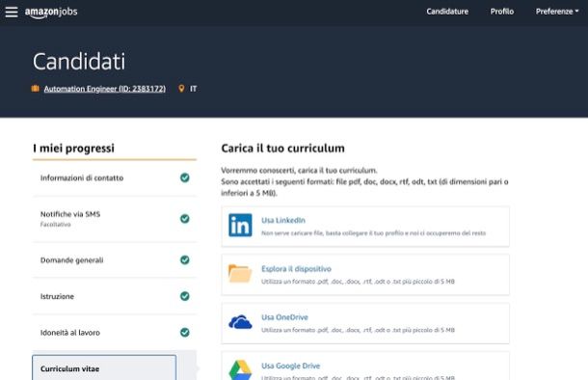Go to Domande generali step

coord(115,260)
